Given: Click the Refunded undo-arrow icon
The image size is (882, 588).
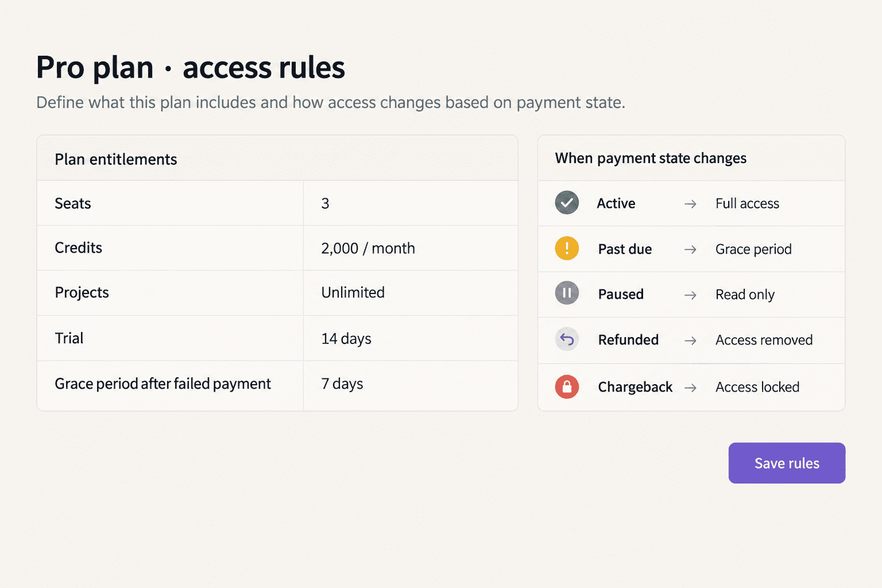Looking at the screenshot, I should 567,339.
